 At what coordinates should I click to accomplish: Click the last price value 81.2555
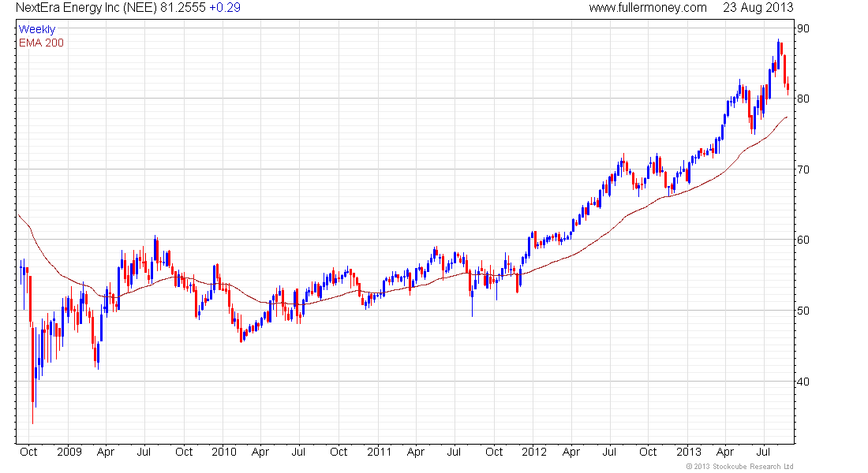coord(183,8)
